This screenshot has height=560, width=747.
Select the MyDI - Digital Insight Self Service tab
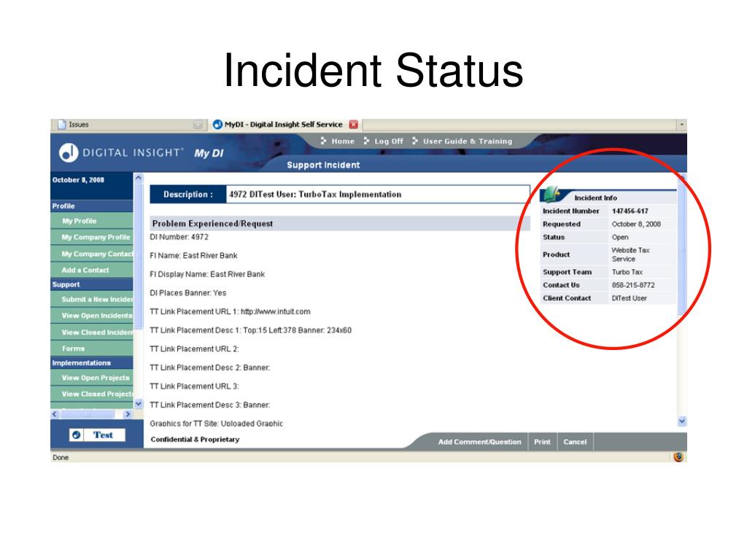click(x=285, y=124)
